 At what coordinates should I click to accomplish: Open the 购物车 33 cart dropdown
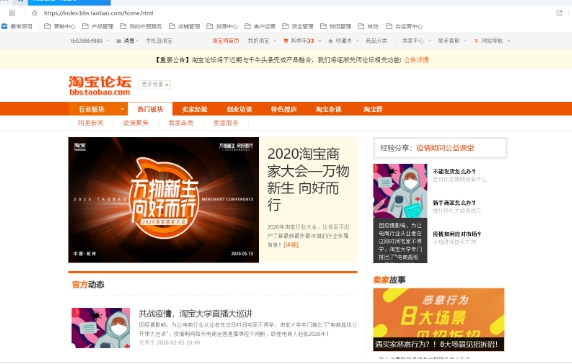[302, 41]
